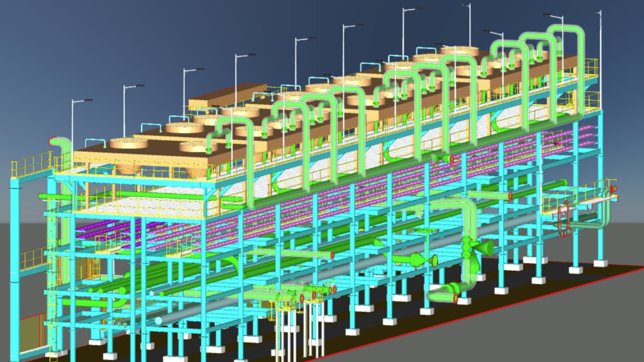Click the leftmost tan fan cowl
Screen dimensions: 644x362
point(128,143)
